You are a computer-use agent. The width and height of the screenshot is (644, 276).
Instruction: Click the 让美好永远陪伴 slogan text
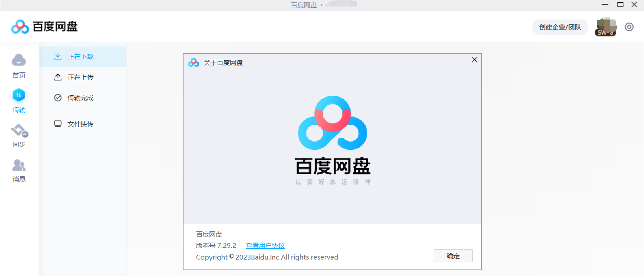point(333,182)
